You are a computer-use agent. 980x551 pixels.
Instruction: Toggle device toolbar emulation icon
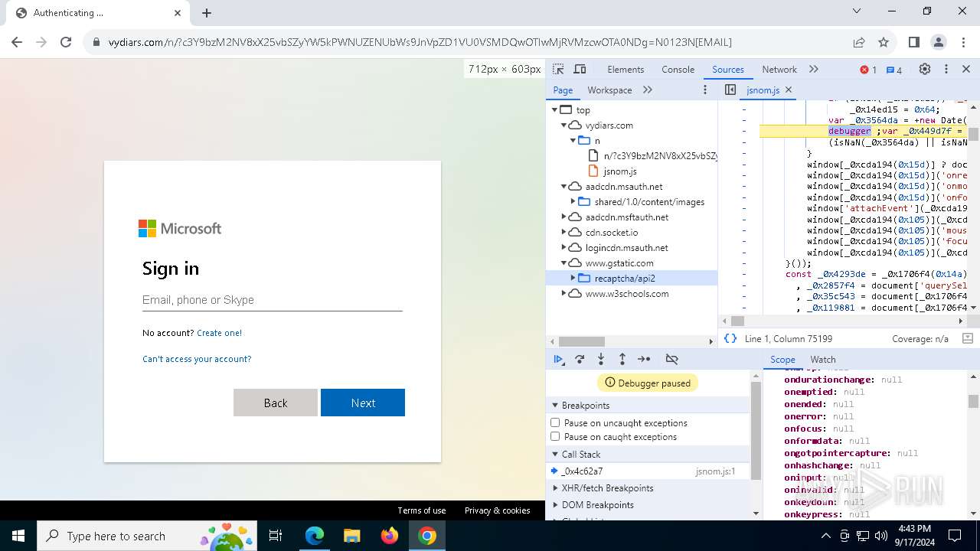(580, 69)
